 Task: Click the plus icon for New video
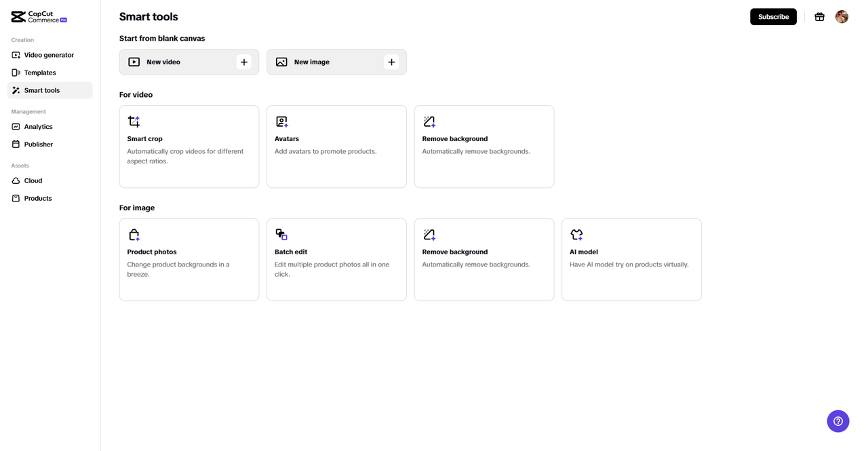[x=244, y=62]
